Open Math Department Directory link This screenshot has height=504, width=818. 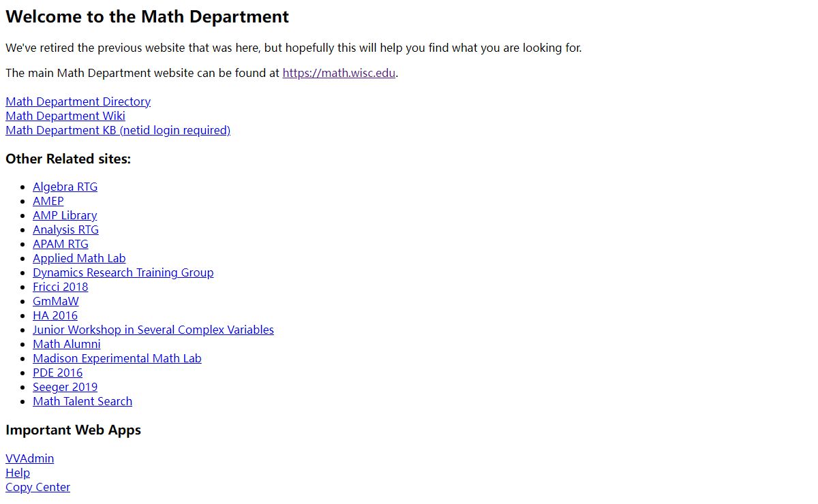coord(78,101)
